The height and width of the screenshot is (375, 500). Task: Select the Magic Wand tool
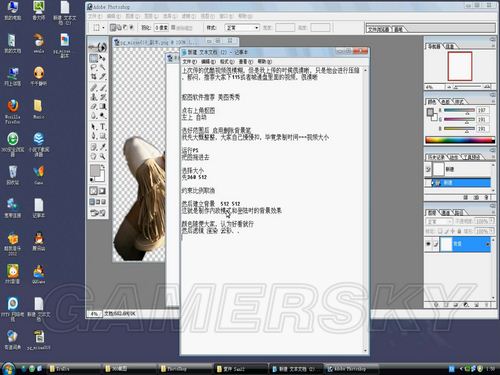click(102, 68)
